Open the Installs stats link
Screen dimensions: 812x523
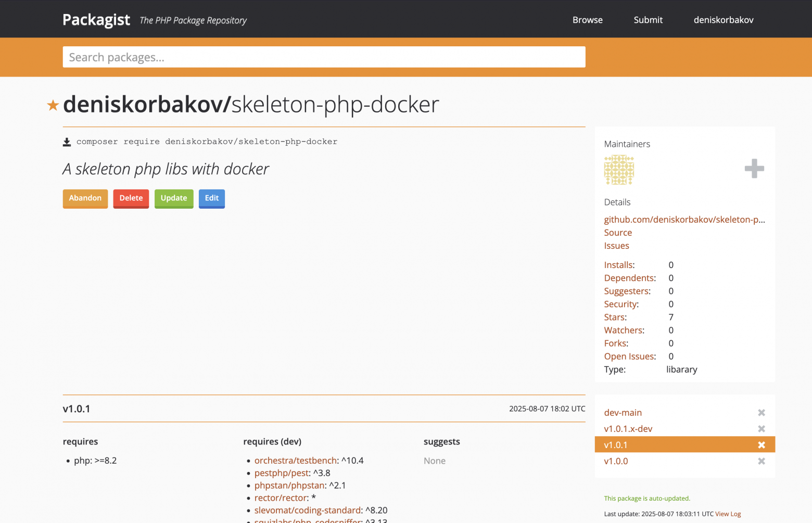tap(619, 265)
